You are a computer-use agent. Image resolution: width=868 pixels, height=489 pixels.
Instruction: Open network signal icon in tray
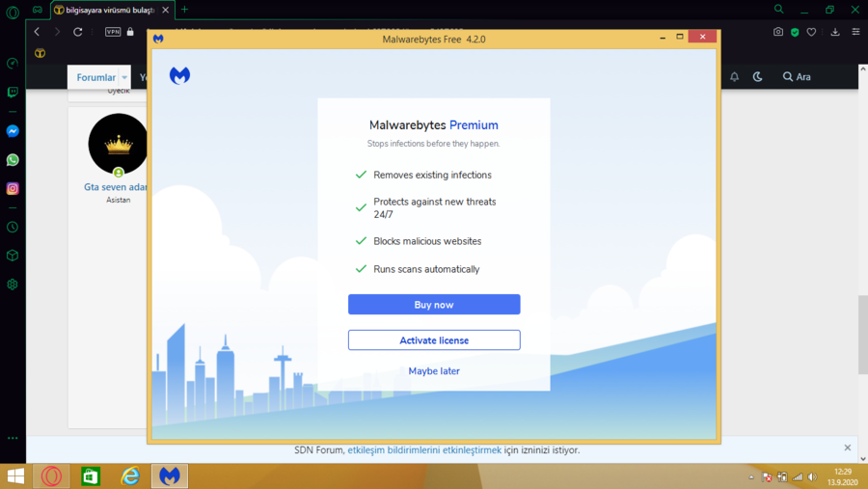pos(798,476)
